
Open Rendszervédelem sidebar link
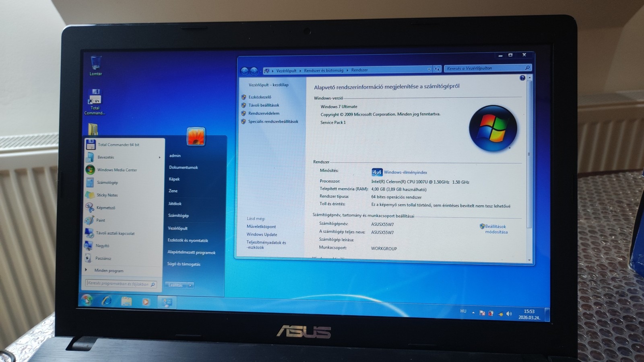click(264, 113)
